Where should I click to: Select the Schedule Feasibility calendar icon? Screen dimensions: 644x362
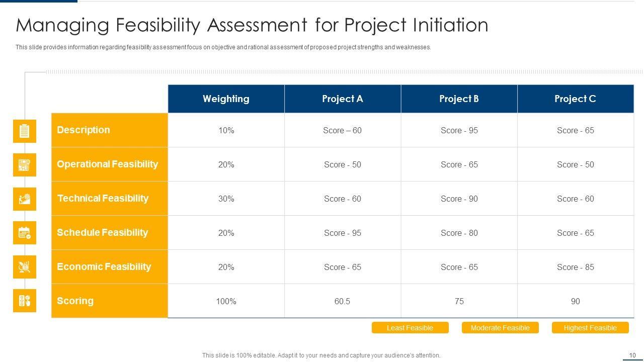coord(24,233)
